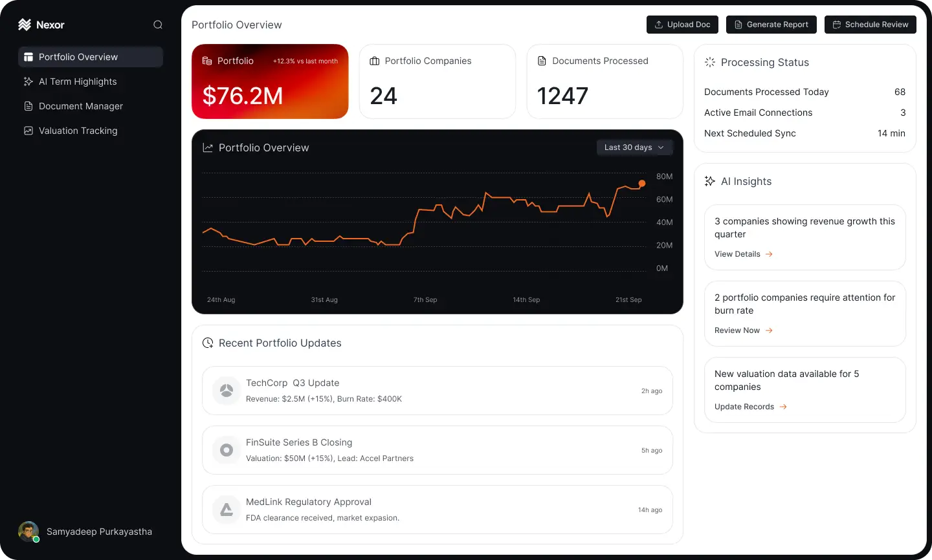Click the +12.3% vs last month text

tap(305, 61)
